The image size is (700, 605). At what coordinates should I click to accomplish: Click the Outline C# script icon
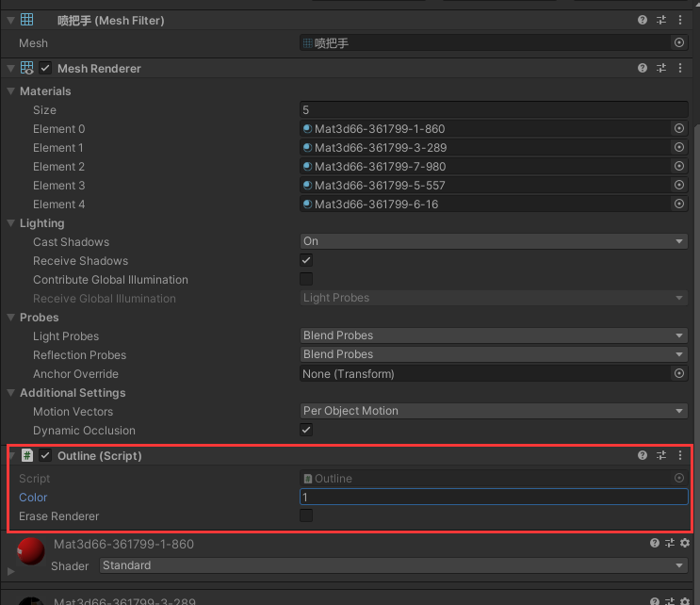tap(27, 455)
